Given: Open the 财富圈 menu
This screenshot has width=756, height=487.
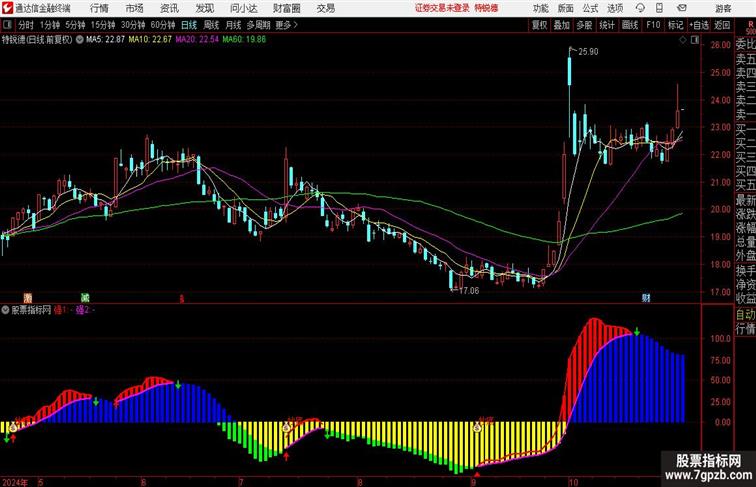Looking at the screenshot, I should [287, 8].
